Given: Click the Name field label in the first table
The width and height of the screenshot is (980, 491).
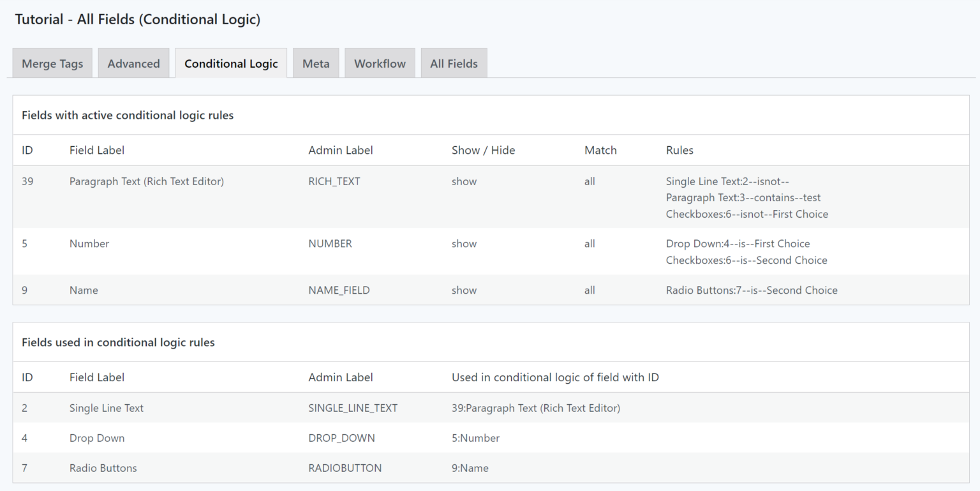Looking at the screenshot, I should [x=84, y=290].
